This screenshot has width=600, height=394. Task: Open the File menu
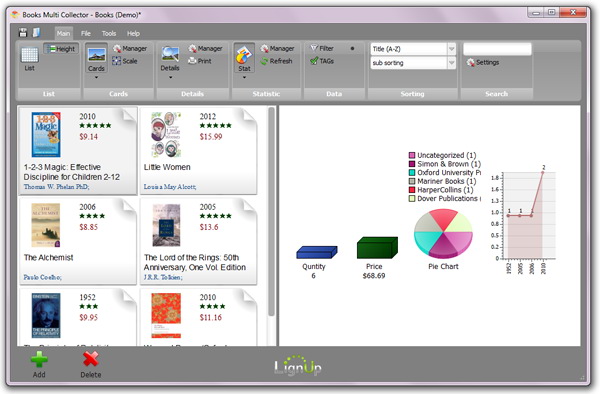[x=86, y=34]
